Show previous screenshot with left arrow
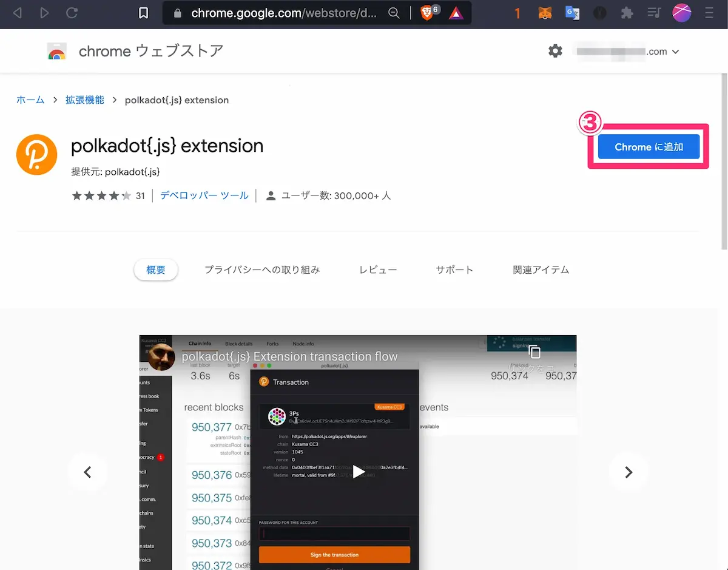 pyautogui.click(x=87, y=472)
